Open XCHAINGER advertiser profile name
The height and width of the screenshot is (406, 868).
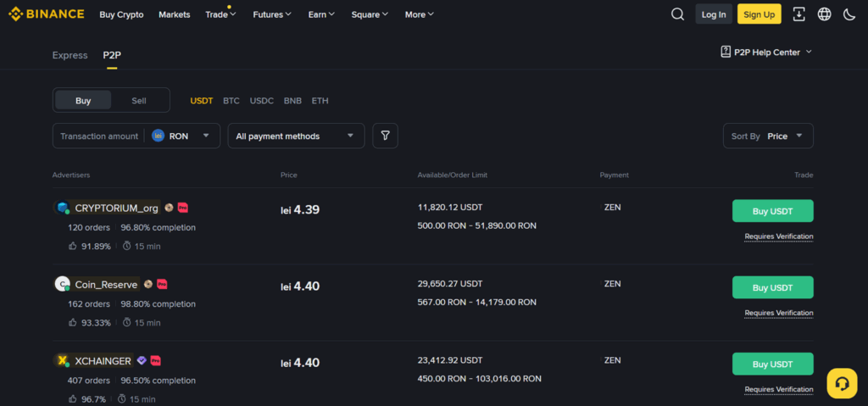click(x=103, y=361)
